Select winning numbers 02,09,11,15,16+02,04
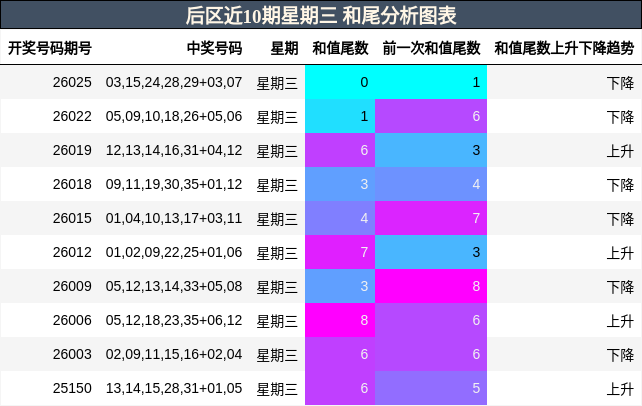 point(174,354)
